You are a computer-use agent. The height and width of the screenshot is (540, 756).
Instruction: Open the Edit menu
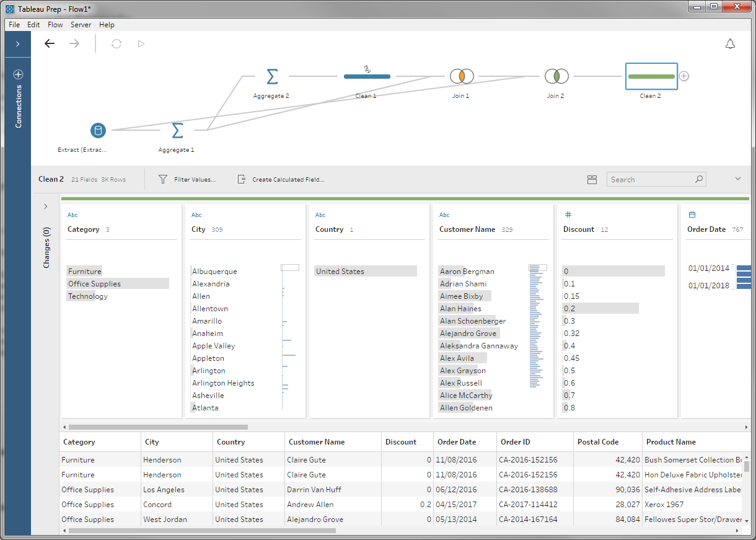click(33, 25)
